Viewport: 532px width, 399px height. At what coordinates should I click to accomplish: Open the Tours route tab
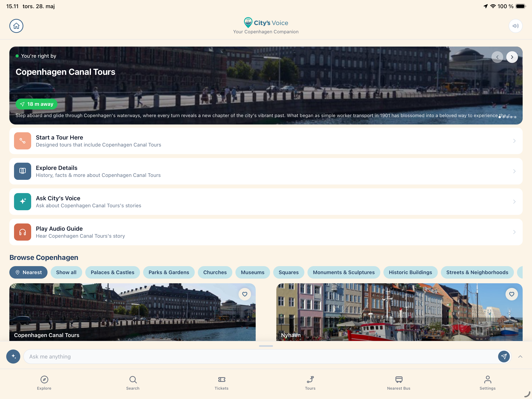click(310, 383)
